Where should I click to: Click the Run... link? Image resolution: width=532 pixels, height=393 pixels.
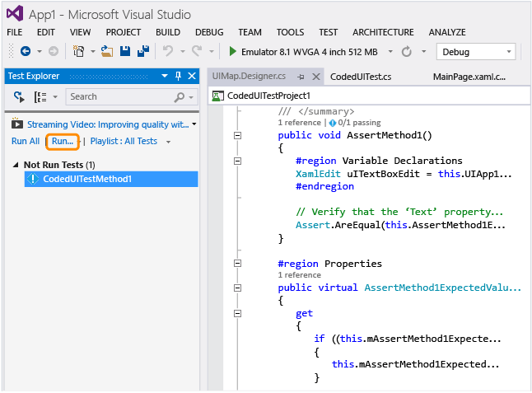click(63, 142)
